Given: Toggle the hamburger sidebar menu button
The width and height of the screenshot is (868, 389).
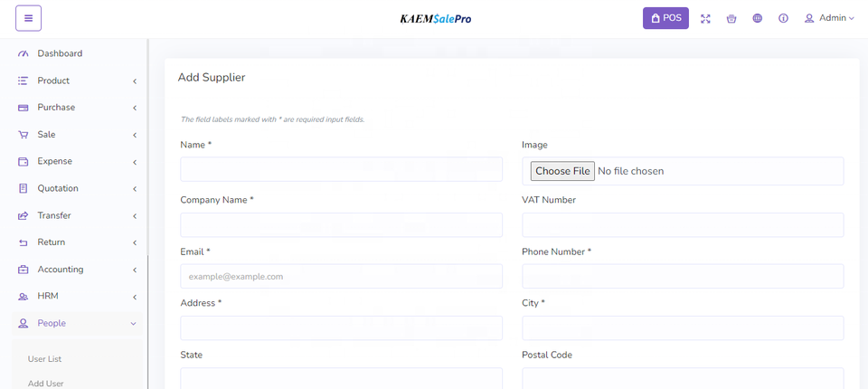Looking at the screenshot, I should coord(28,18).
